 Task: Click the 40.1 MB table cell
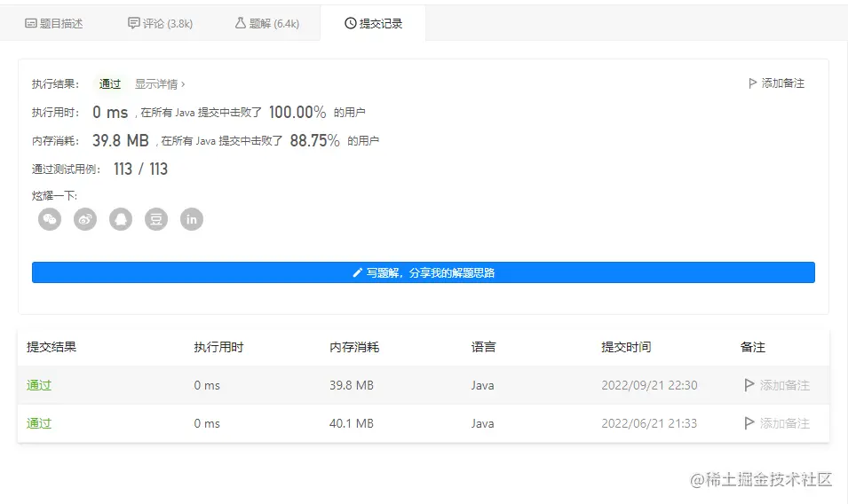[352, 423]
